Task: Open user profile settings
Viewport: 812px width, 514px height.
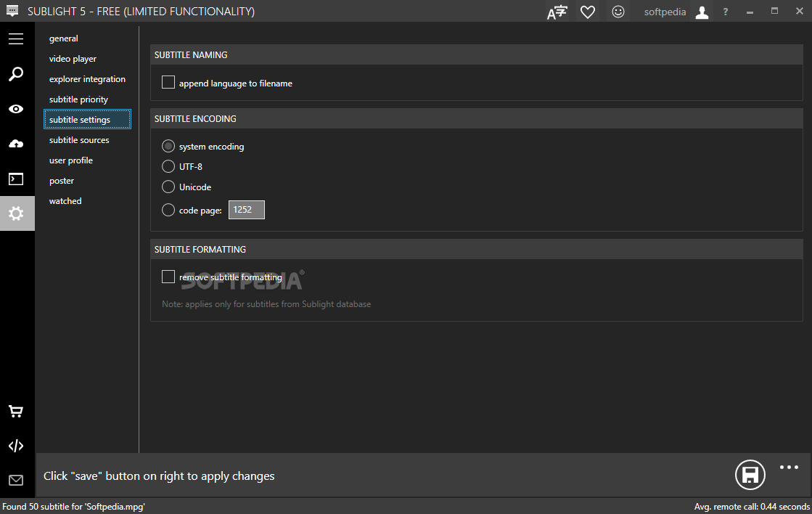Action: click(x=71, y=160)
